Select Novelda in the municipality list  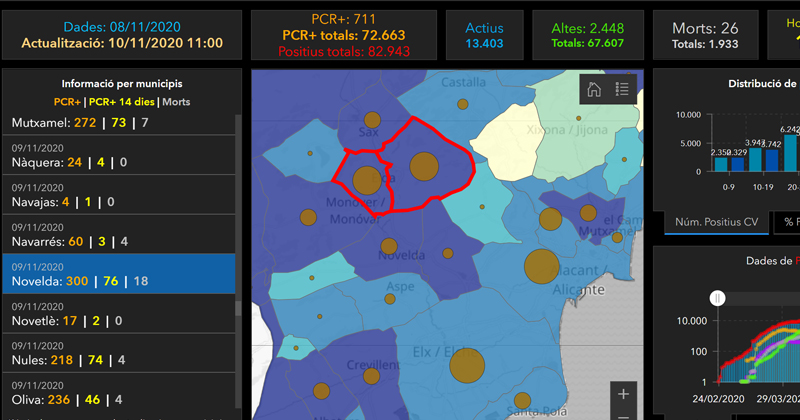point(119,273)
